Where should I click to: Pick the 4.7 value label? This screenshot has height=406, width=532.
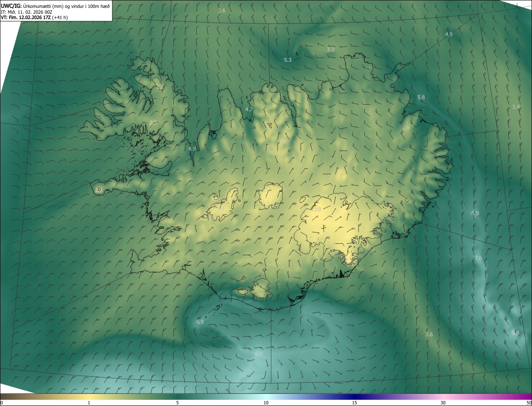249,110
